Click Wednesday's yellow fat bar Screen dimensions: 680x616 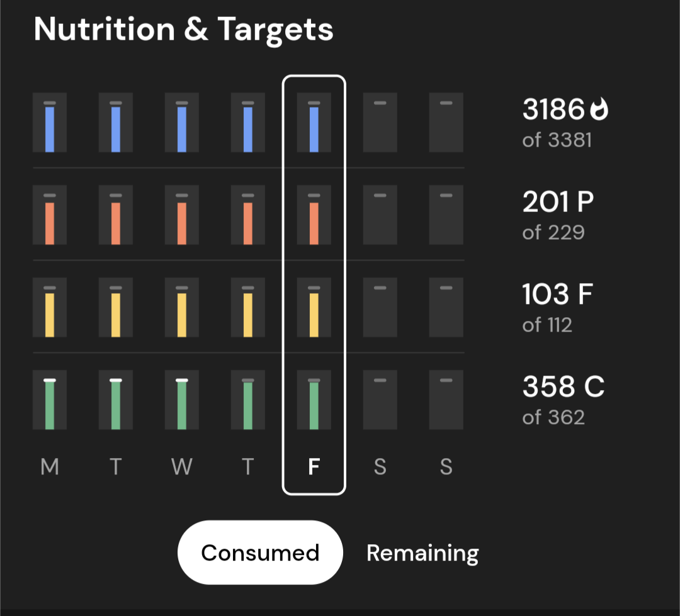pyautogui.click(x=182, y=314)
